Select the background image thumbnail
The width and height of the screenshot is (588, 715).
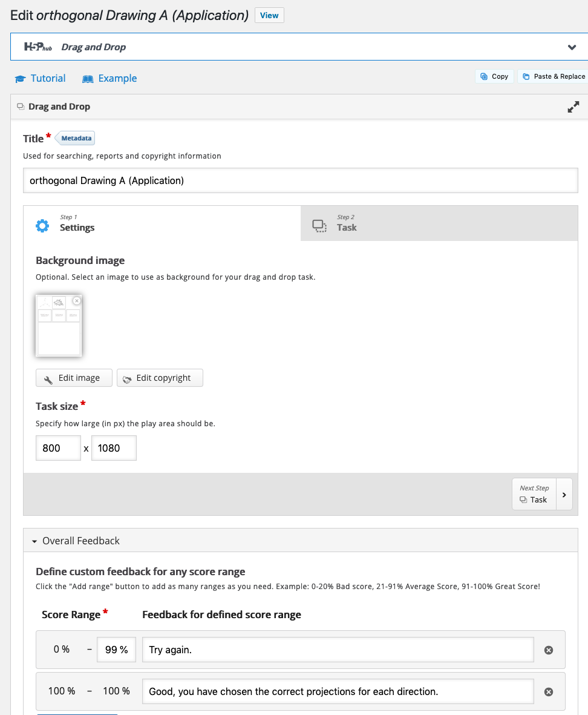[x=58, y=326]
